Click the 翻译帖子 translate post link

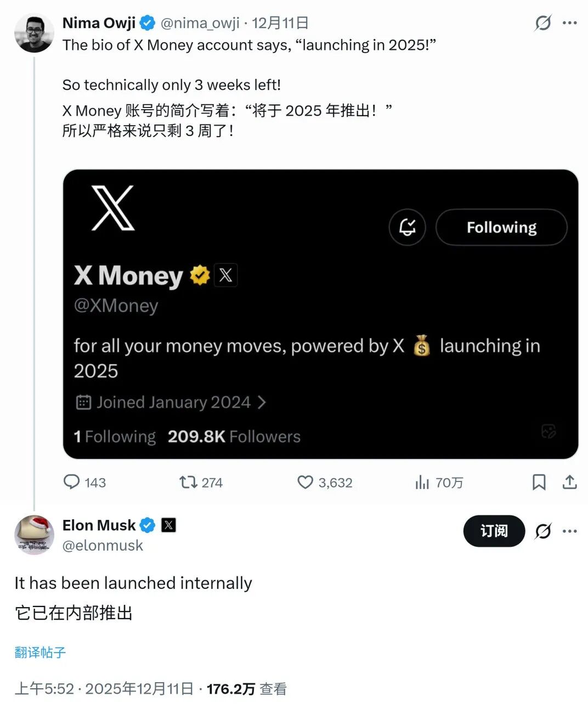pos(40,652)
